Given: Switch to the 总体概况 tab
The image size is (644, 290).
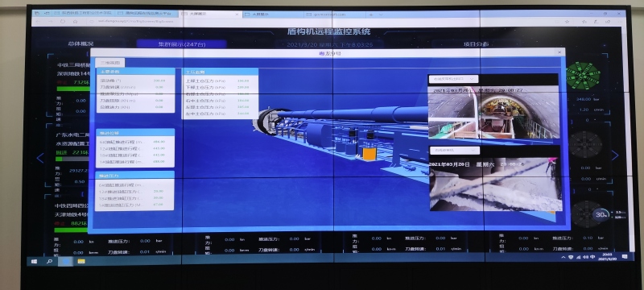Looking at the screenshot, I should (x=81, y=44).
